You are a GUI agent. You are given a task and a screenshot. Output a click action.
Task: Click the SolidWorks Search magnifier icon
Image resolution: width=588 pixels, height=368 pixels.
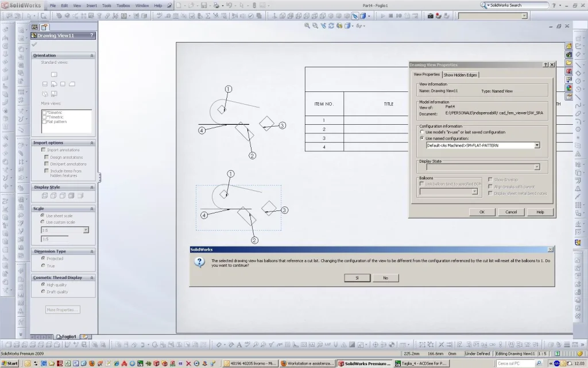point(483,5)
